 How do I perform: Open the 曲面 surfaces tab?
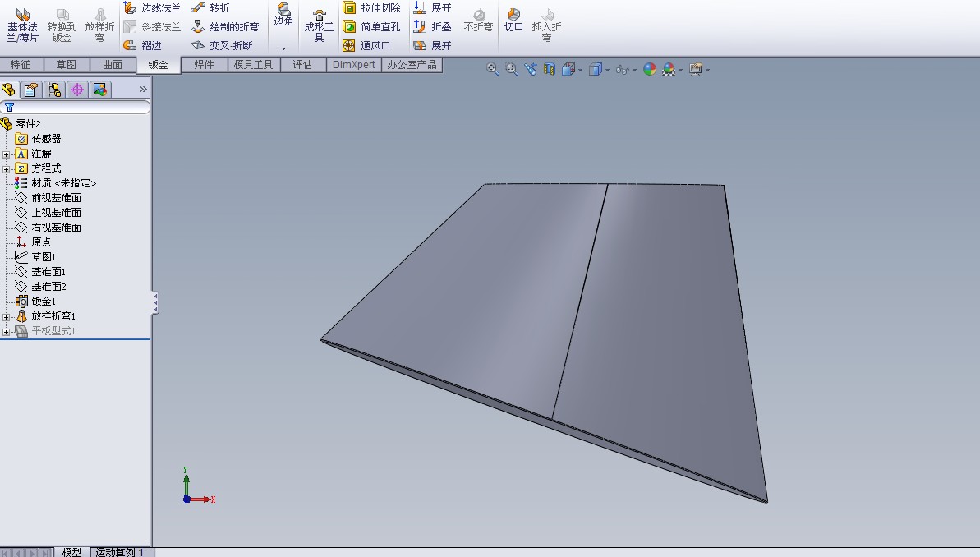(x=113, y=64)
